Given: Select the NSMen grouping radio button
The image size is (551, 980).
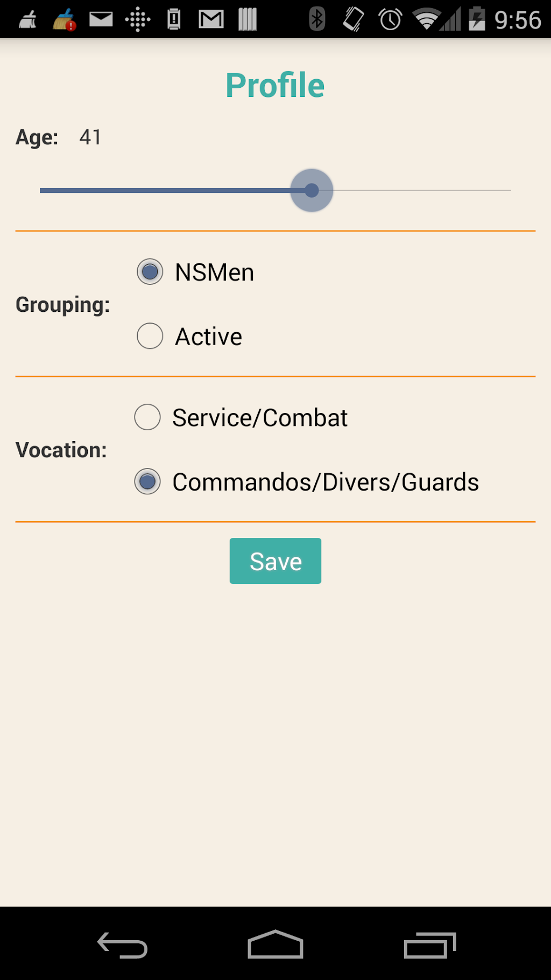Looking at the screenshot, I should coord(150,272).
